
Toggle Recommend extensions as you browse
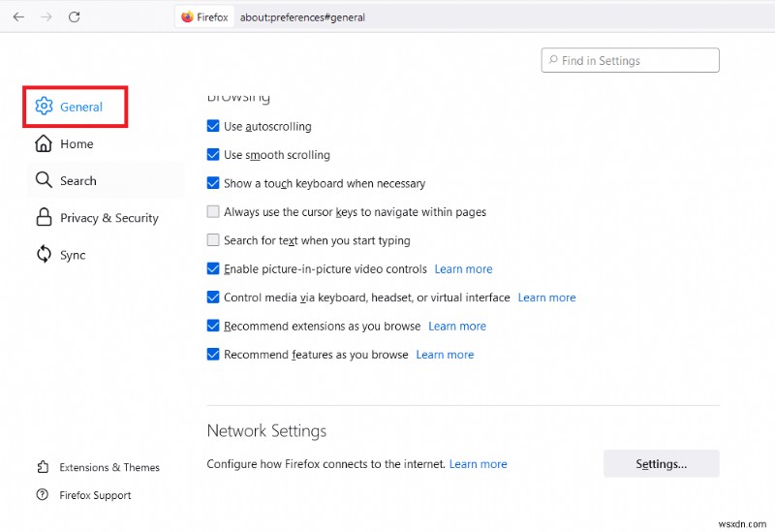click(x=213, y=327)
